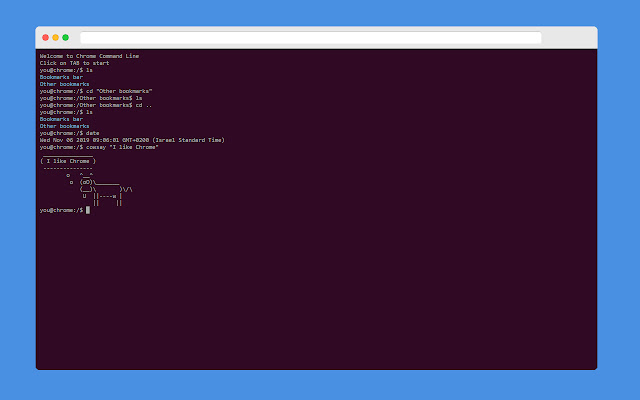640x400 pixels.
Task: Minimize the window with yellow button
Action: tap(56, 38)
